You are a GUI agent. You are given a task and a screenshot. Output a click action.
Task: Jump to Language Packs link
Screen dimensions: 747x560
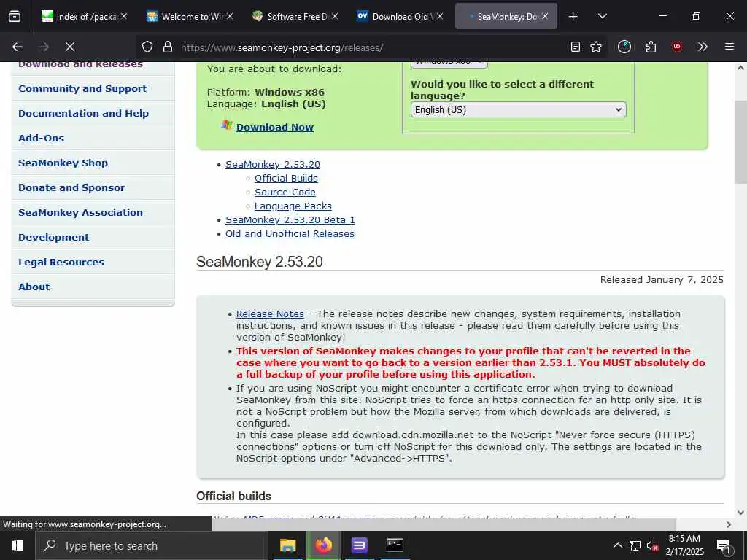293,206
